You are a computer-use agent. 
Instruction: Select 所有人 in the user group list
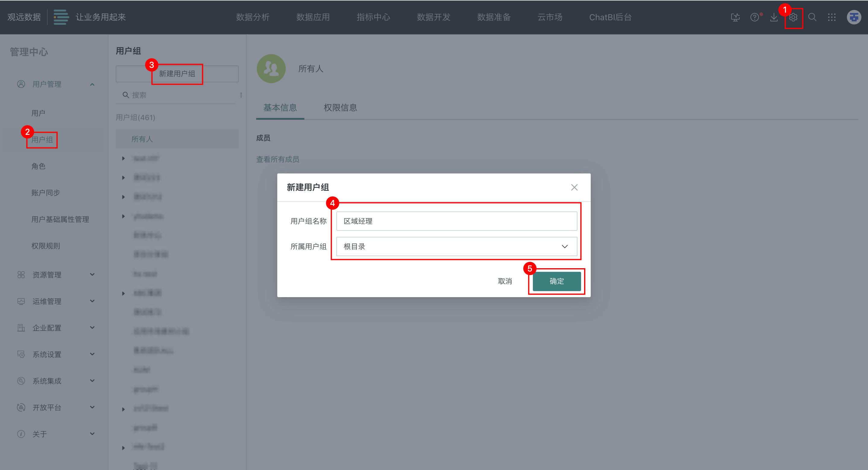tap(142, 139)
